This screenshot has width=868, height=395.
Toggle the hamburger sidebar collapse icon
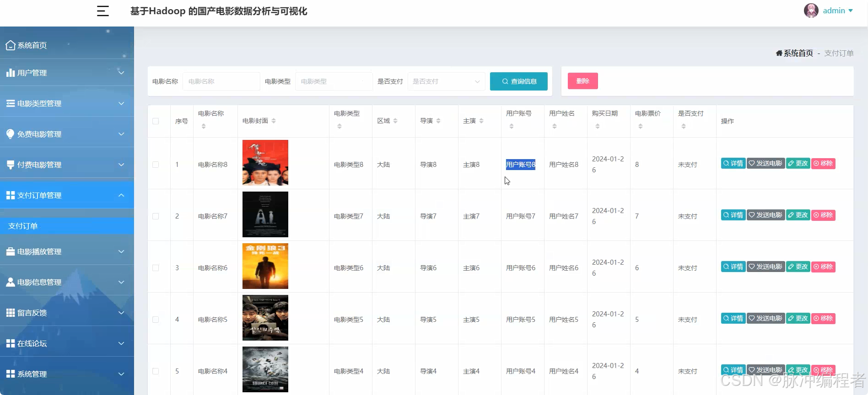(103, 11)
